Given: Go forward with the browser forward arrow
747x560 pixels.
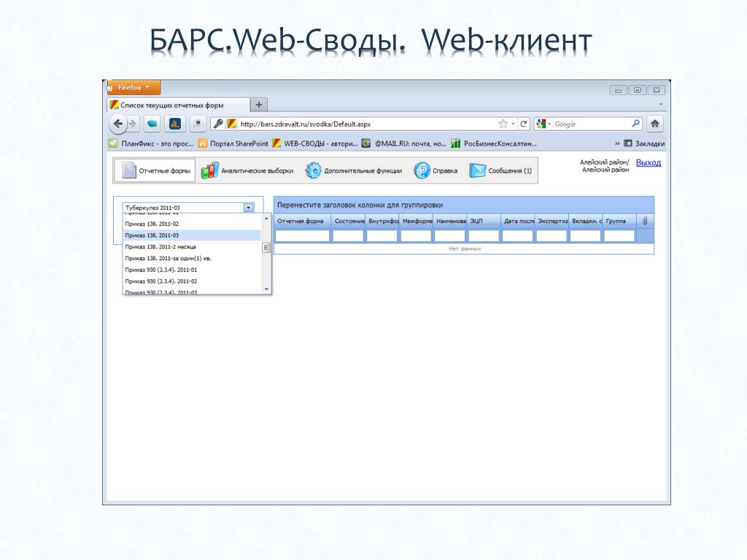Looking at the screenshot, I should click(x=133, y=124).
